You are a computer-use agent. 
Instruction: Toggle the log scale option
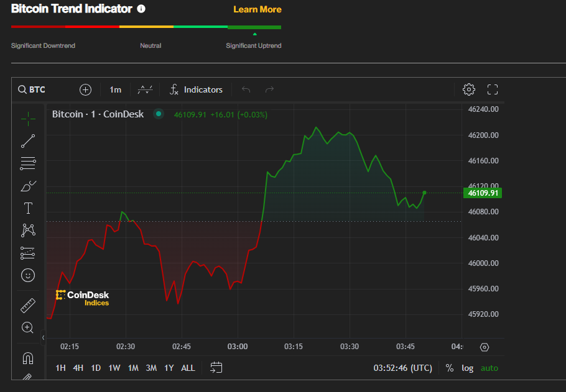pyautogui.click(x=467, y=368)
